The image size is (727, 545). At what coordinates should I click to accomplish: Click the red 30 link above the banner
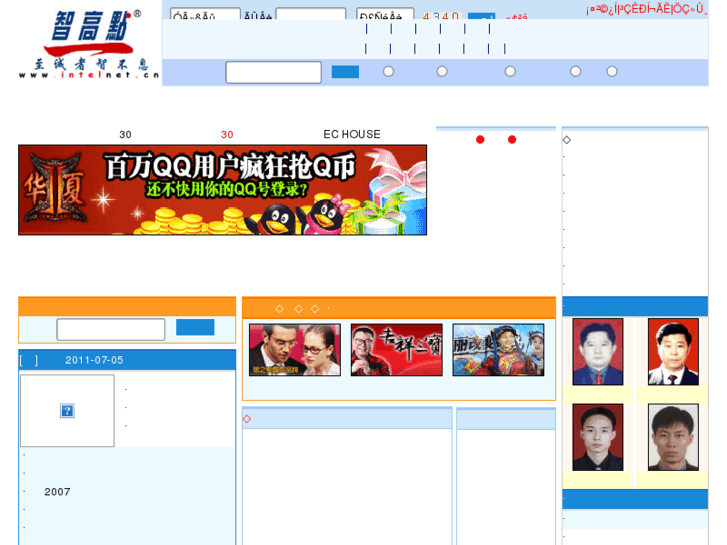tap(227, 135)
